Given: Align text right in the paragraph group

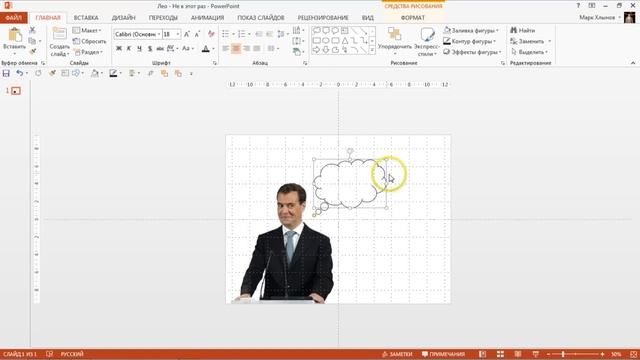Looking at the screenshot, I should (x=247, y=49).
